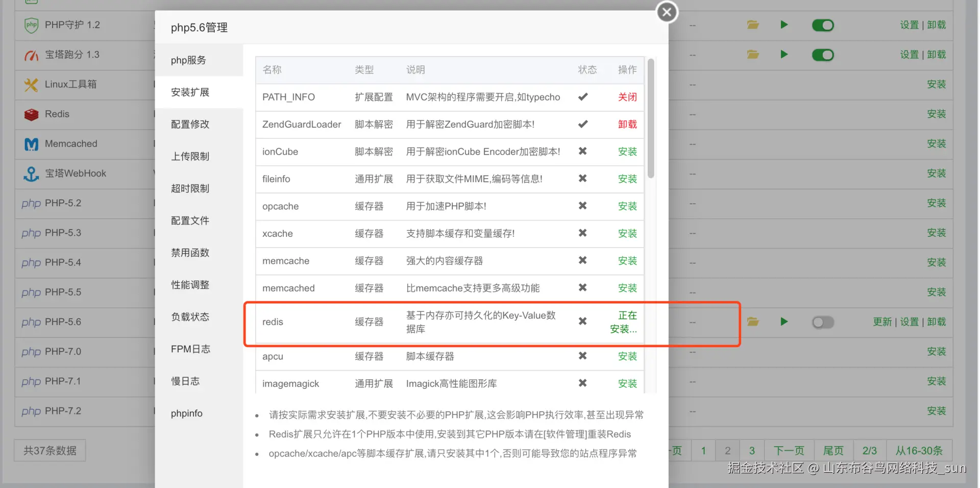Switch to the 配置修改 tab
The image size is (980, 488).
[x=199, y=125]
